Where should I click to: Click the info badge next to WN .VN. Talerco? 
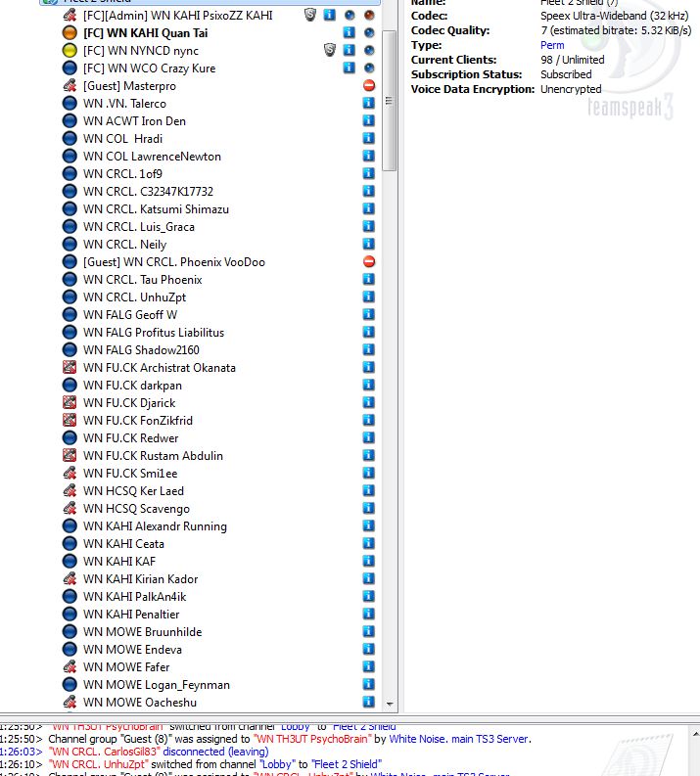(x=368, y=103)
